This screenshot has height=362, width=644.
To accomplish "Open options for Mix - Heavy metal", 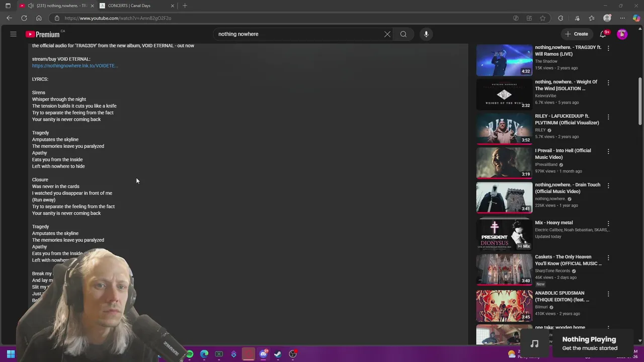I will [x=608, y=223].
